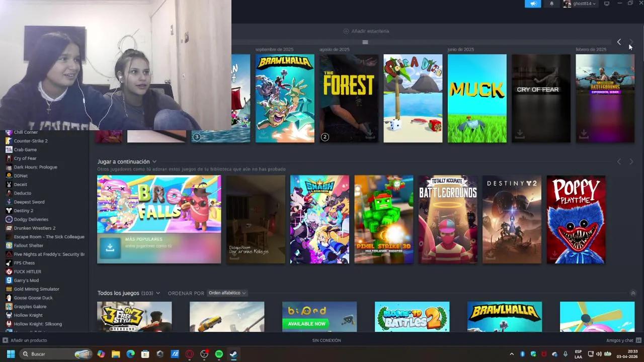This screenshot has width=644, height=362.
Task: Click the Buscar taskbar search box
Action: pyautogui.click(x=56, y=354)
